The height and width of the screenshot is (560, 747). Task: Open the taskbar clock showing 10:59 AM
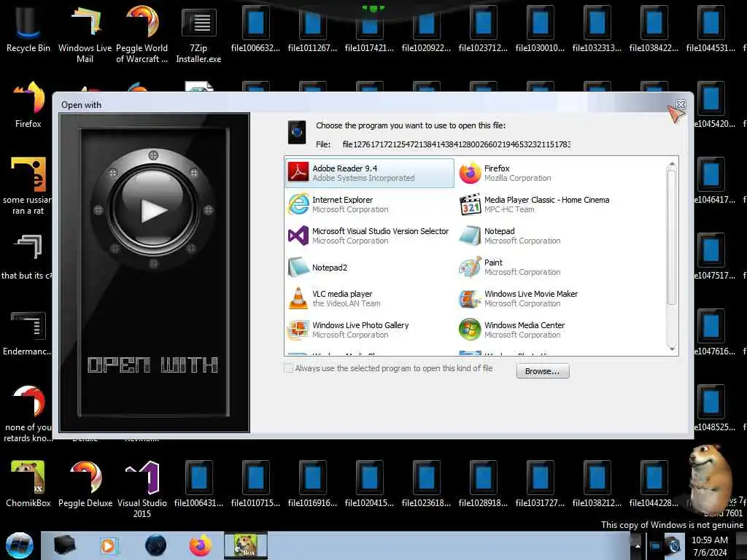tap(709, 545)
